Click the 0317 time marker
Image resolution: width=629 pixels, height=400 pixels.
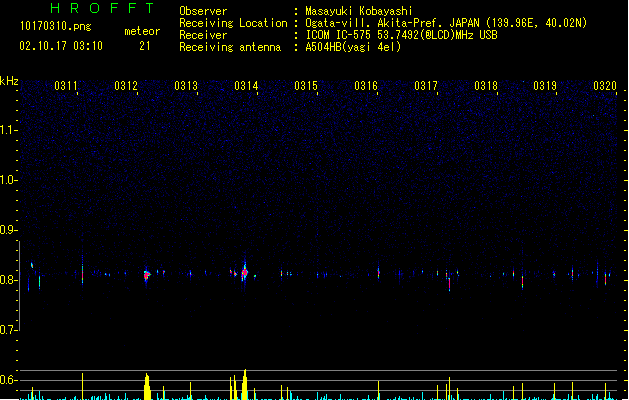click(x=426, y=86)
